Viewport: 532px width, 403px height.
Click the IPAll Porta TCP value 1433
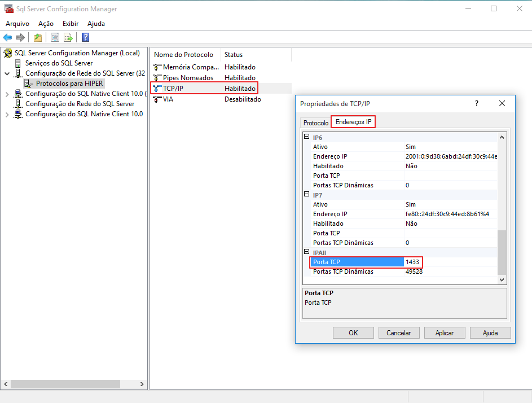(x=412, y=262)
